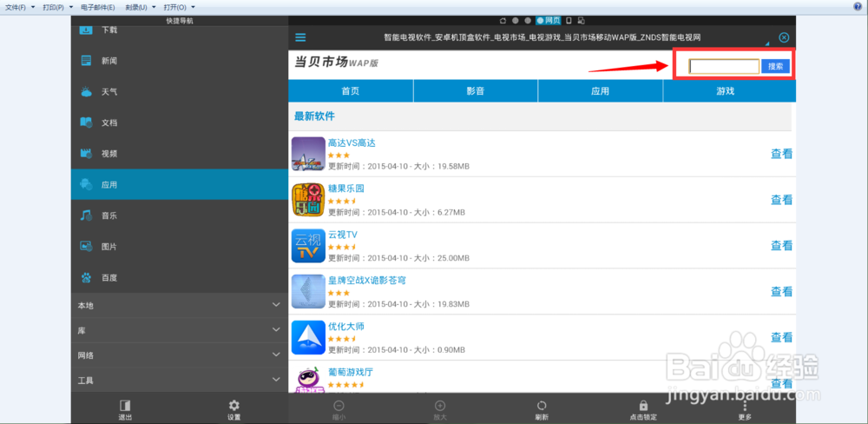Click the 优化大师 app icon
Image resolution: width=868 pixels, height=424 pixels.
pyautogui.click(x=308, y=337)
